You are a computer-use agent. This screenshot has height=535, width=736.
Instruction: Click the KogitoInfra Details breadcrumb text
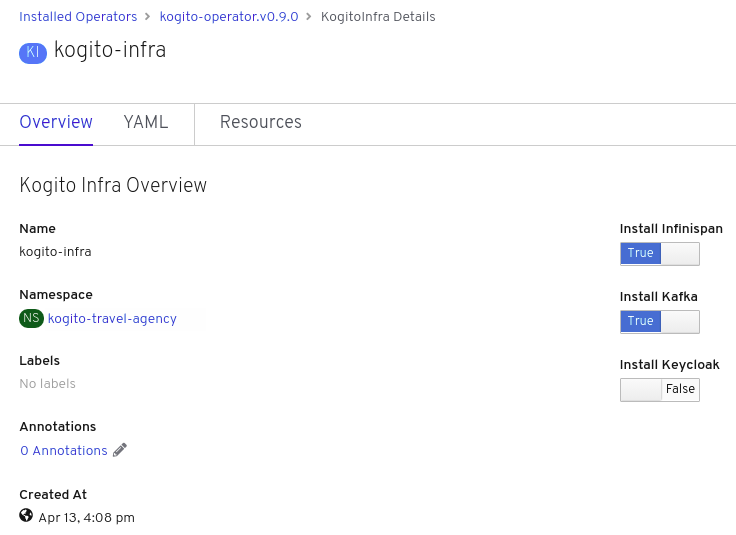[x=378, y=17]
